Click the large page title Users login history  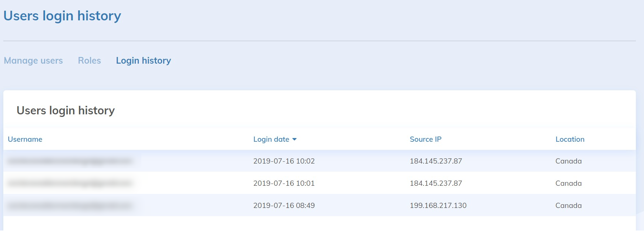point(62,16)
